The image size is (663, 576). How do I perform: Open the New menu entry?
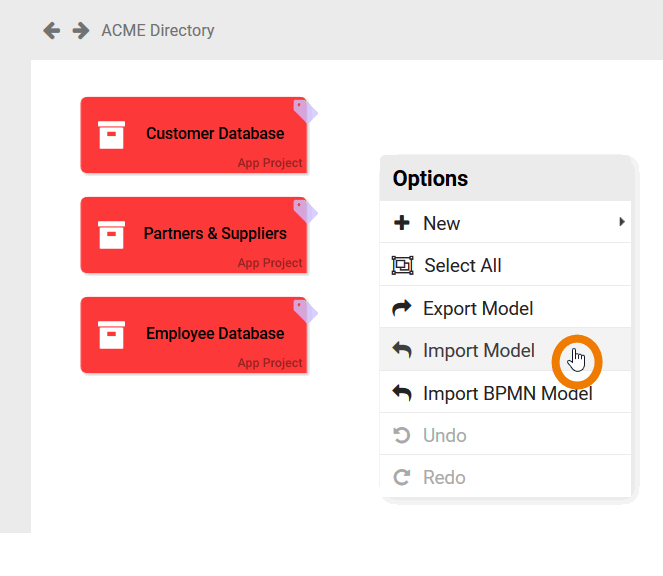(441, 224)
